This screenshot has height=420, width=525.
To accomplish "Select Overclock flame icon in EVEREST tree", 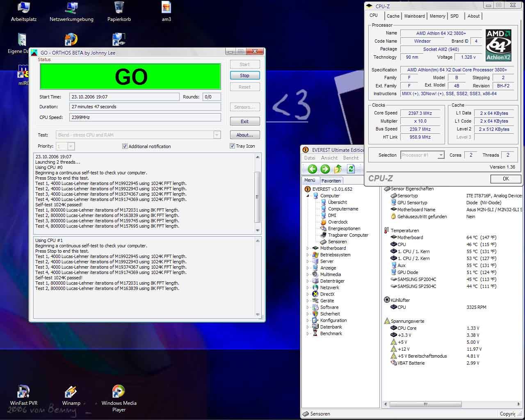I will 323,222.
